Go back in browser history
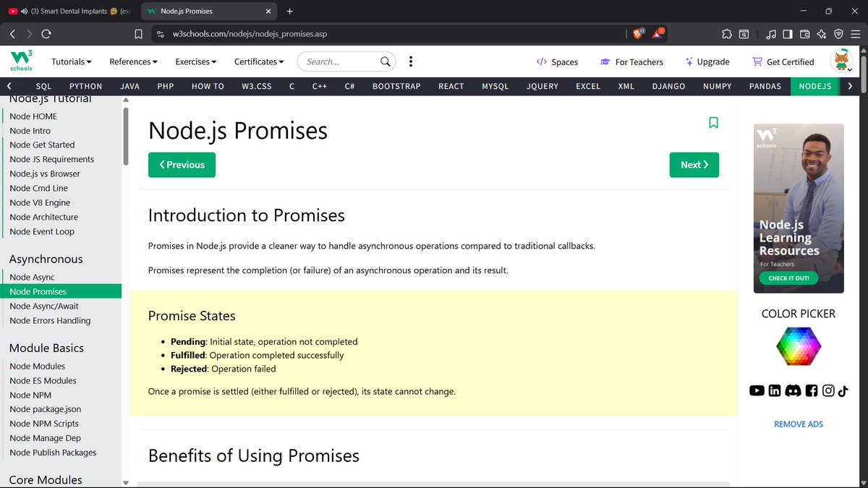The image size is (868, 488). [12, 34]
